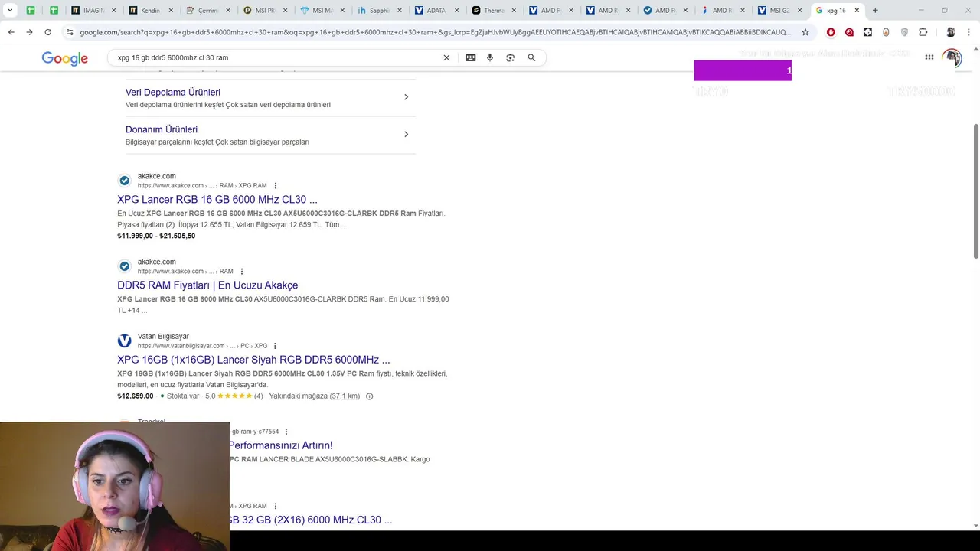The height and width of the screenshot is (551, 980).
Task: Open Donanım Ürünleri category link
Action: point(162,130)
